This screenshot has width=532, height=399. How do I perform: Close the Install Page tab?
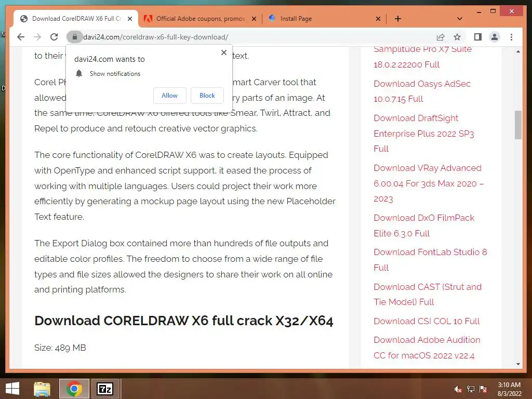tap(378, 19)
